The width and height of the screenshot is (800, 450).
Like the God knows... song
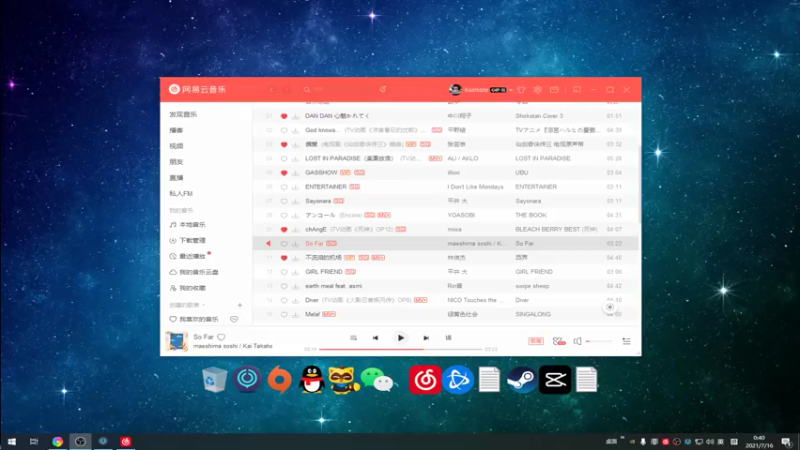point(284,131)
